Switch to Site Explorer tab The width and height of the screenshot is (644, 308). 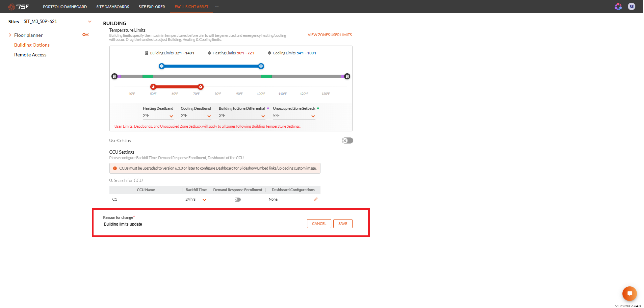[x=152, y=7]
